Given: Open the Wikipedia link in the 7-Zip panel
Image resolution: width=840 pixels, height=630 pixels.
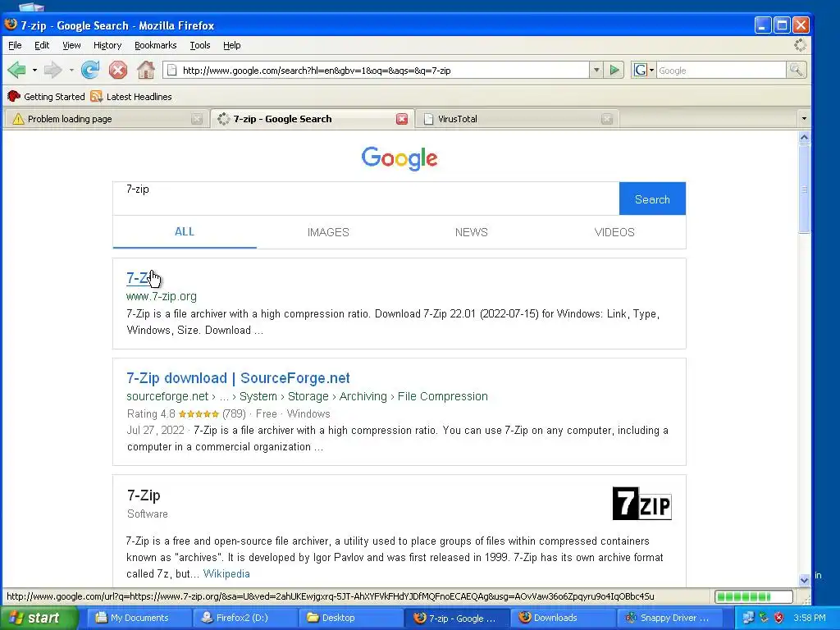Looking at the screenshot, I should click(226, 573).
